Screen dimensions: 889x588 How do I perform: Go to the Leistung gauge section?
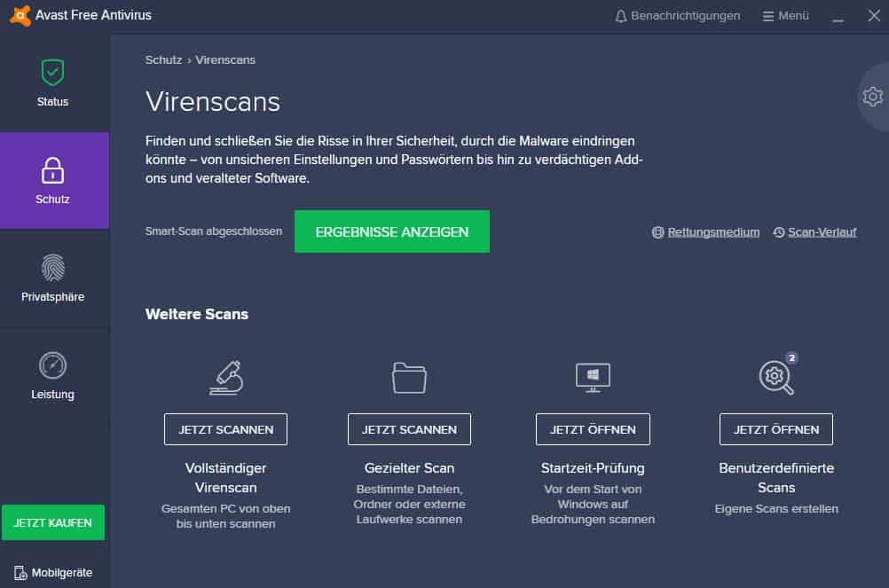(x=52, y=375)
